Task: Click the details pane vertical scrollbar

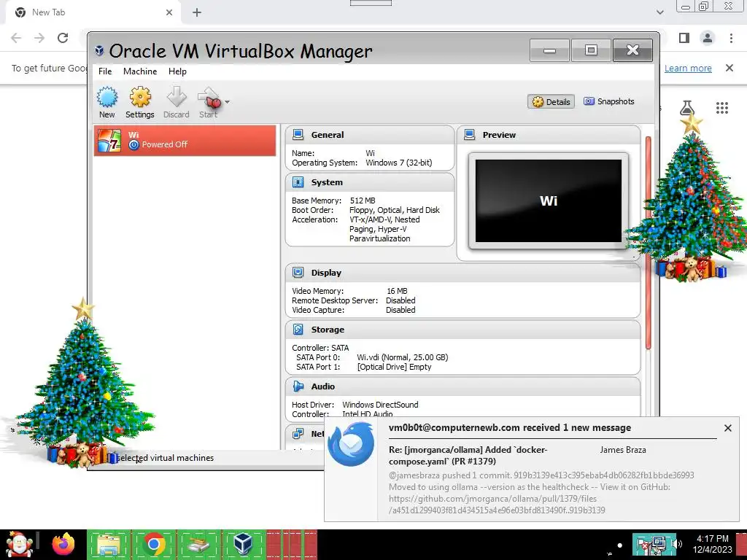Action: tap(648, 243)
